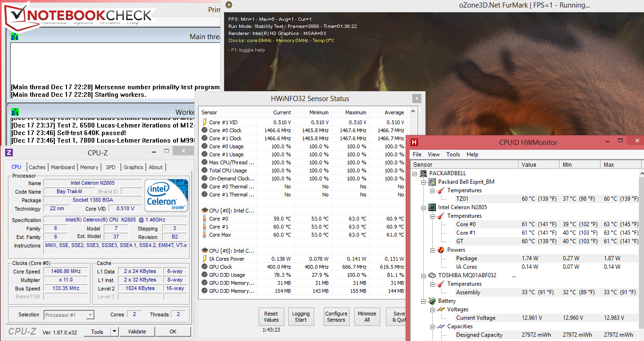The image size is (644, 341).
Task: Click the lightning icon beside IA Cores Power
Action: (204, 259)
